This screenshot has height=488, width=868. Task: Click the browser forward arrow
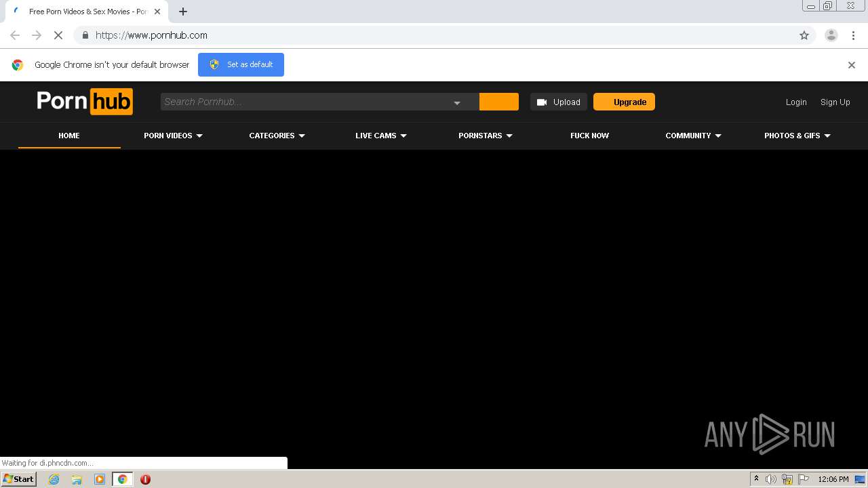[37, 35]
